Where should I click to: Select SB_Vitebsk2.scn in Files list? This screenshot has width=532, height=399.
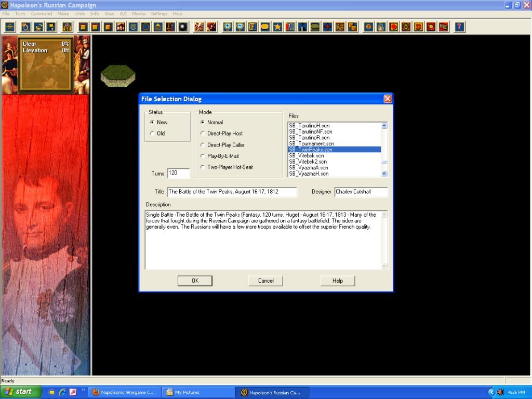pyautogui.click(x=334, y=162)
